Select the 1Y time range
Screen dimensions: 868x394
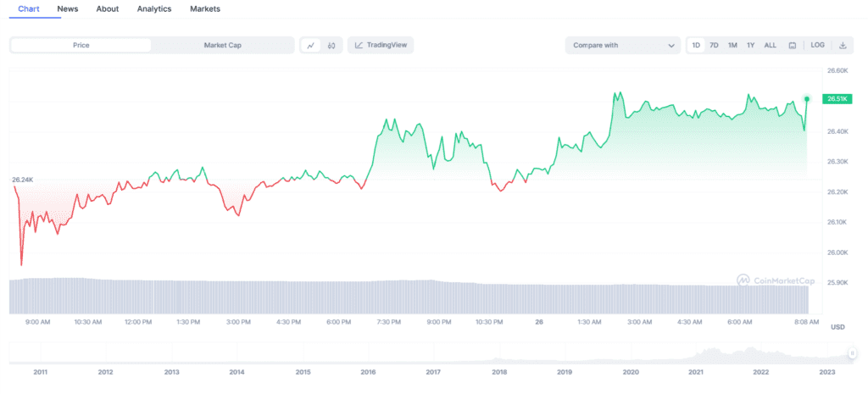coord(751,46)
